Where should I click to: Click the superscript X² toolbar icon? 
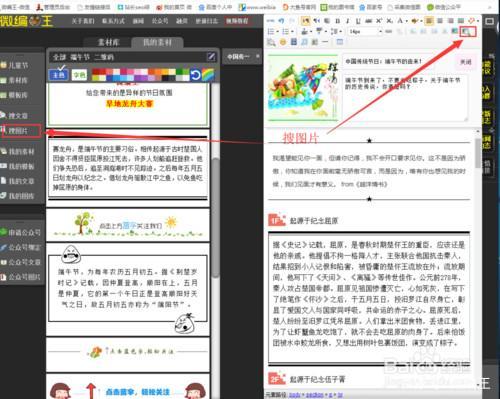coord(379,21)
